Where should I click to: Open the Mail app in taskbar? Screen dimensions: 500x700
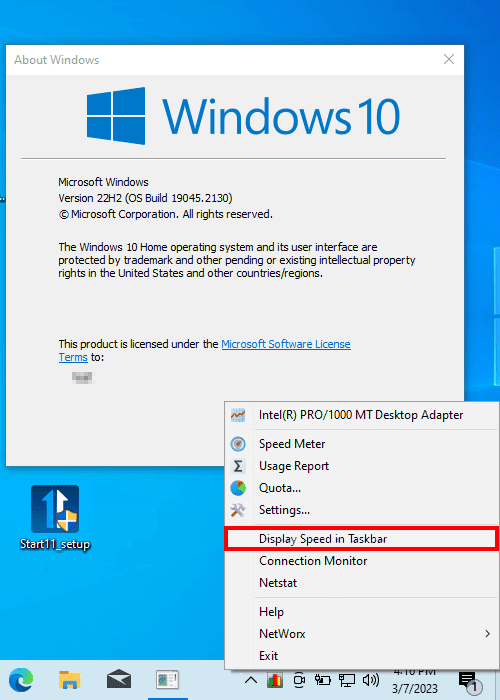(119, 680)
